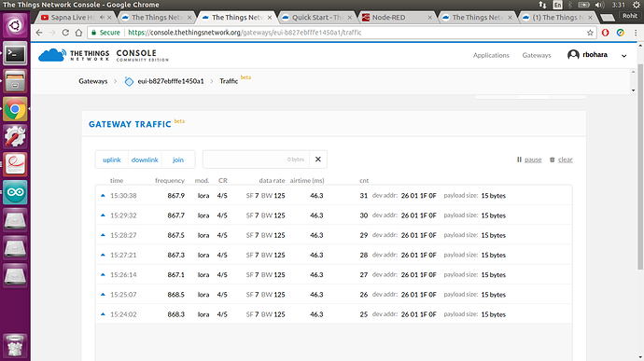The width and height of the screenshot is (644, 361).
Task: Click the page vertical scrollbar
Action: pyautogui.click(x=640, y=167)
